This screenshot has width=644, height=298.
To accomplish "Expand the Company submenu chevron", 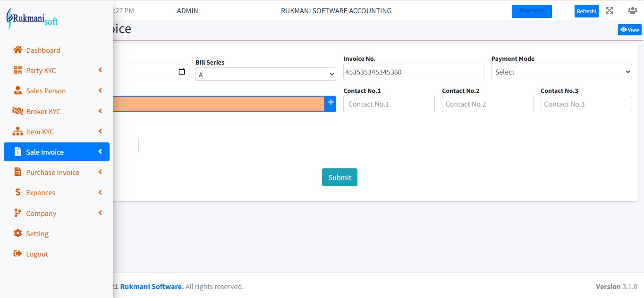I will tap(100, 213).
